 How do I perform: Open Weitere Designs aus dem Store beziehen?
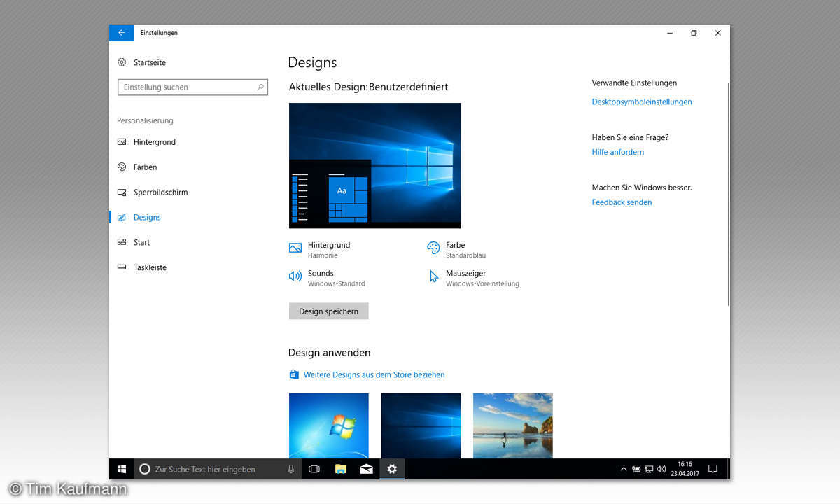pos(374,374)
